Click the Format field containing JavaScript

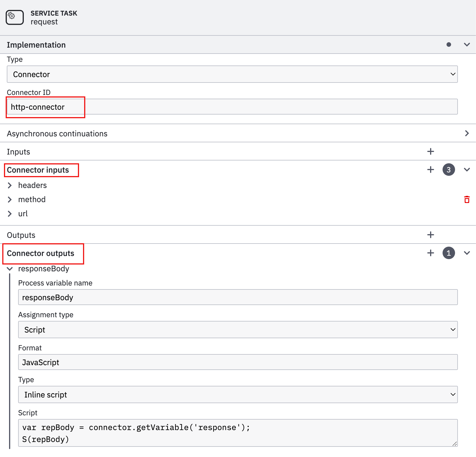click(x=238, y=362)
